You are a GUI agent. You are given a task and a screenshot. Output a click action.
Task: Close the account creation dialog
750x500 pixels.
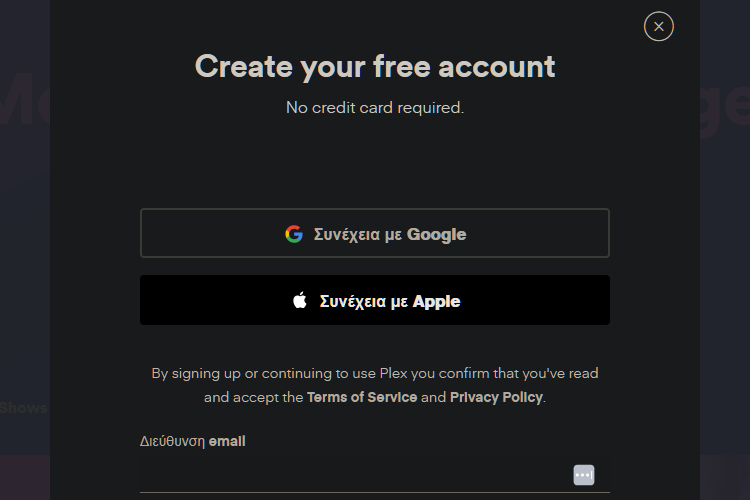[x=658, y=26]
